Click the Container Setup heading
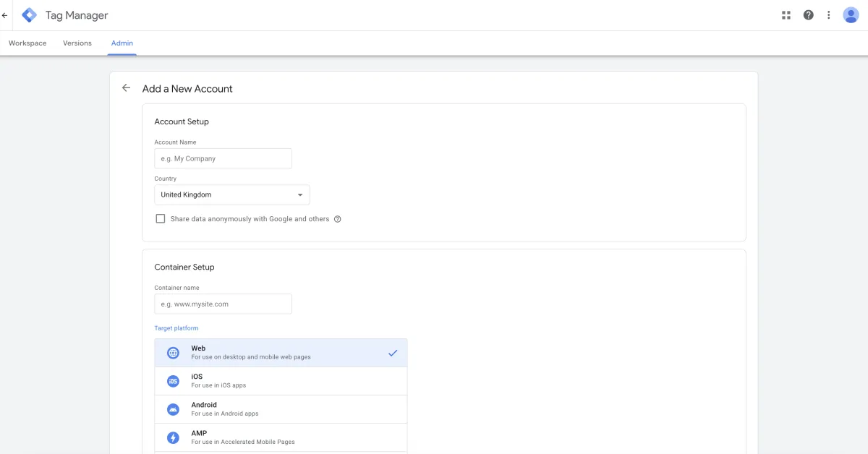 coord(184,267)
